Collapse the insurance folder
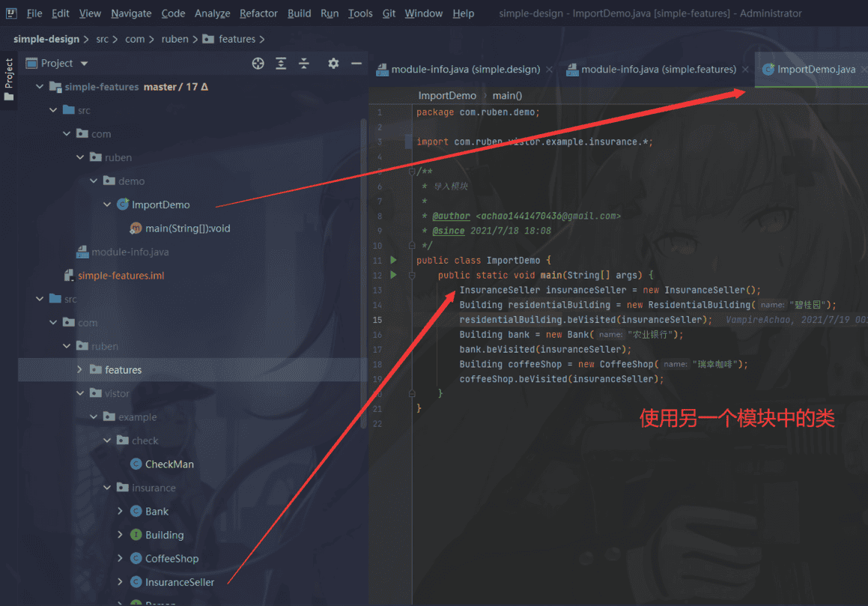 point(107,488)
